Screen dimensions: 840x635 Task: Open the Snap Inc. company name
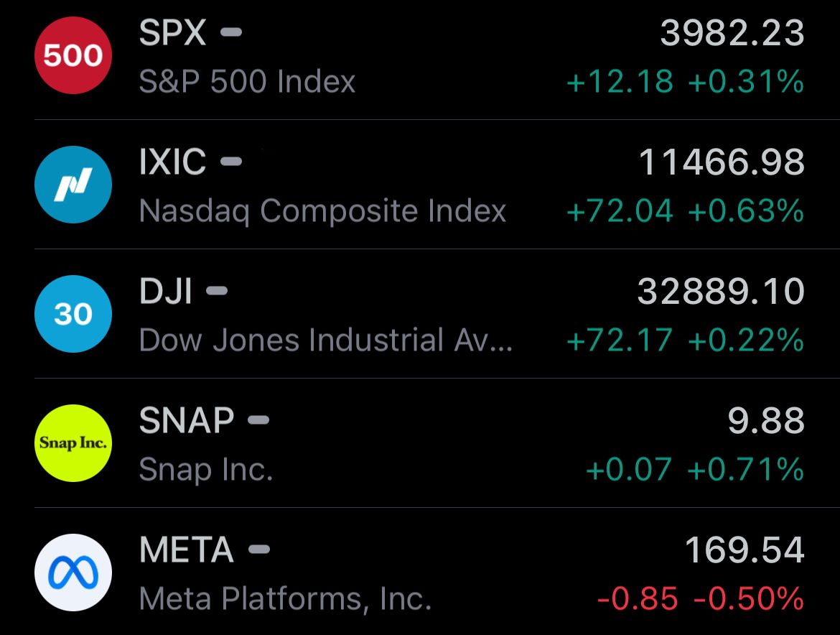(206, 469)
